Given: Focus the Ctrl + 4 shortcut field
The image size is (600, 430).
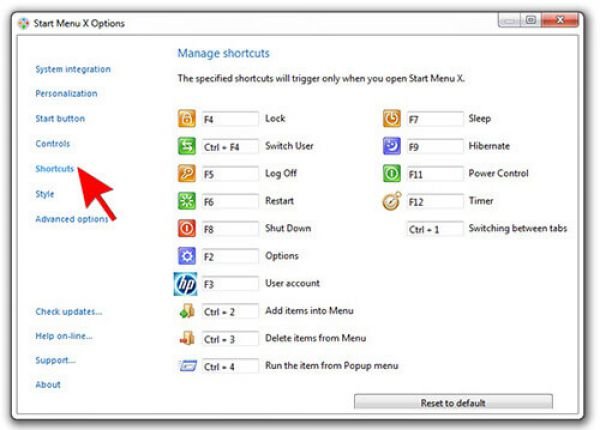Looking at the screenshot, I should pyautogui.click(x=230, y=366).
